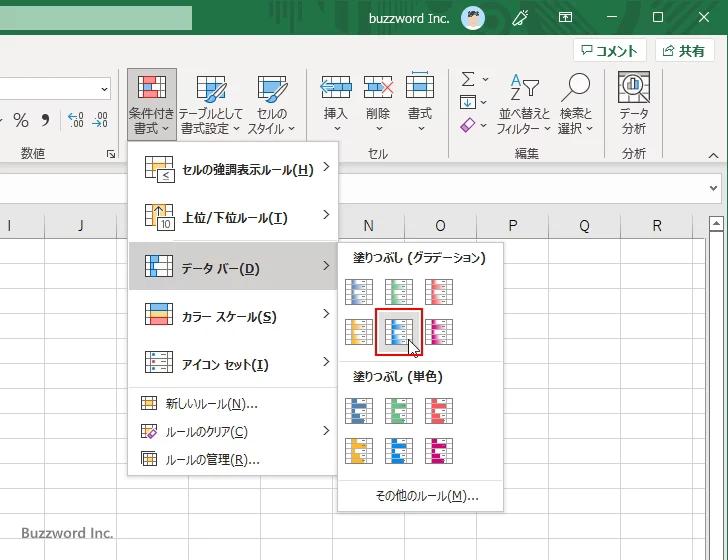Viewport: 728px width, 560px height.
Task: Expand the formula bar chevron
Action: [713, 188]
